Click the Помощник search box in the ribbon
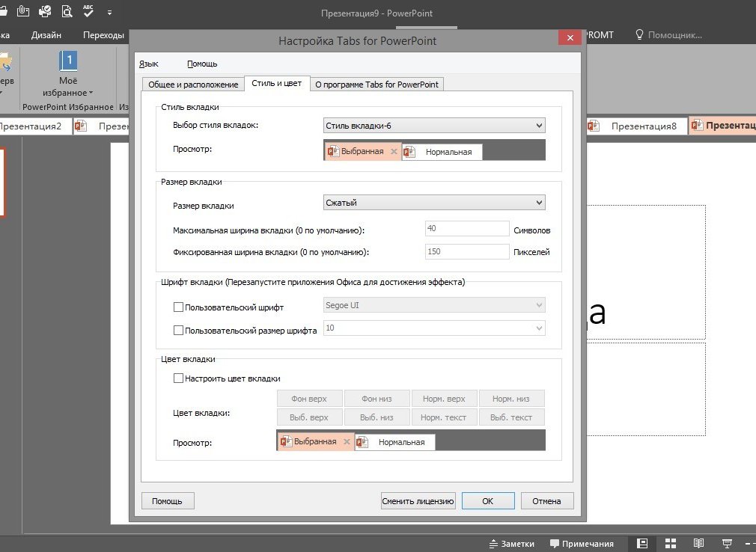The height and width of the screenshot is (552, 756). coord(674,34)
